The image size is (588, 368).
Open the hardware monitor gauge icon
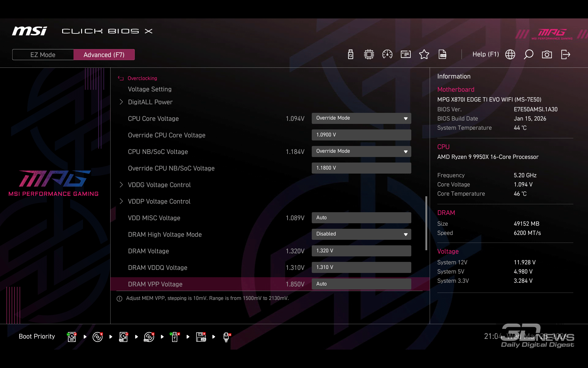[x=387, y=55]
